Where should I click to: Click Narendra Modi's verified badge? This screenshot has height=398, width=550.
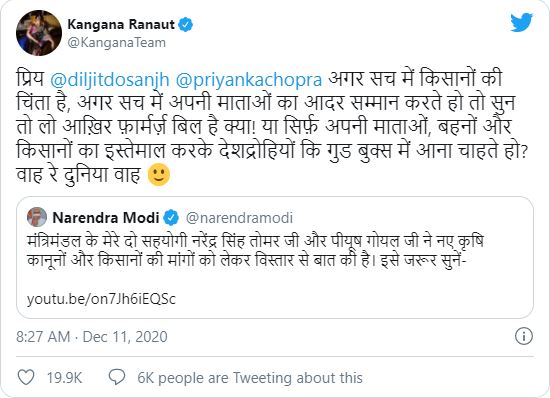(x=171, y=218)
